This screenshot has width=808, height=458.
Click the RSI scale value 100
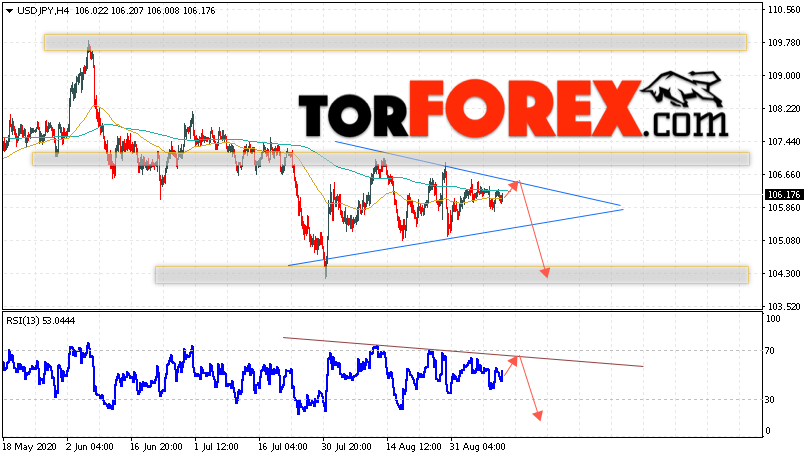point(773,319)
